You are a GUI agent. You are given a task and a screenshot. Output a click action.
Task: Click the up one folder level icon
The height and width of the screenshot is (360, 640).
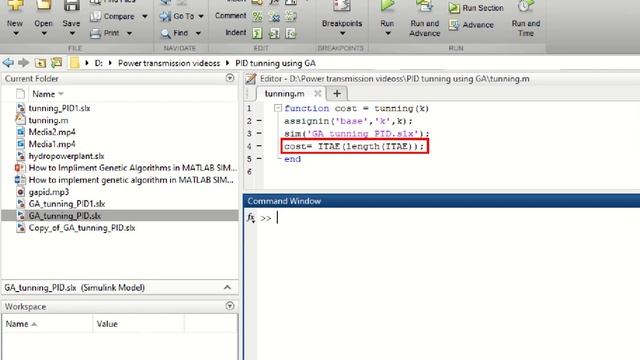pyautogui.click(x=40, y=63)
